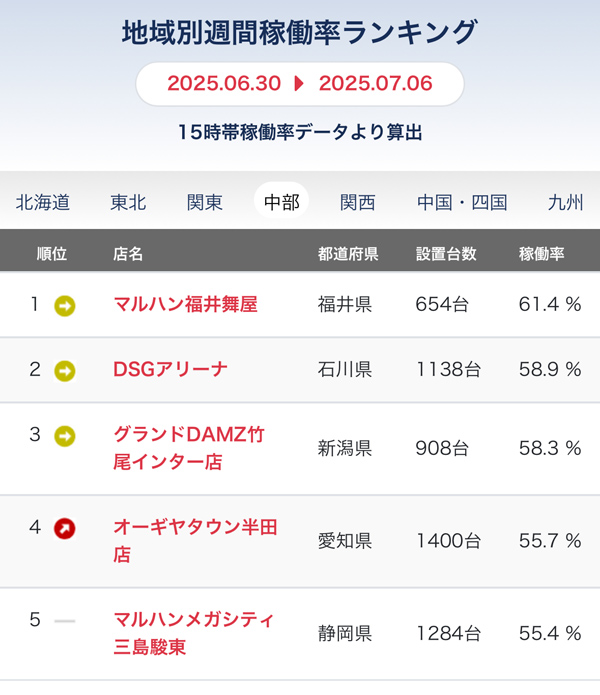Open the マルハンメガシティ三島駿東 link

coord(194,633)
